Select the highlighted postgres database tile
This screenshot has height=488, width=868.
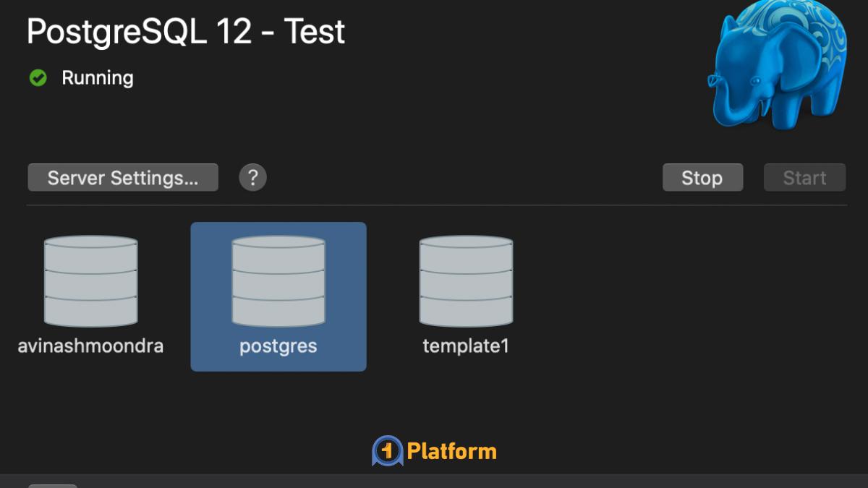(278, 296)
